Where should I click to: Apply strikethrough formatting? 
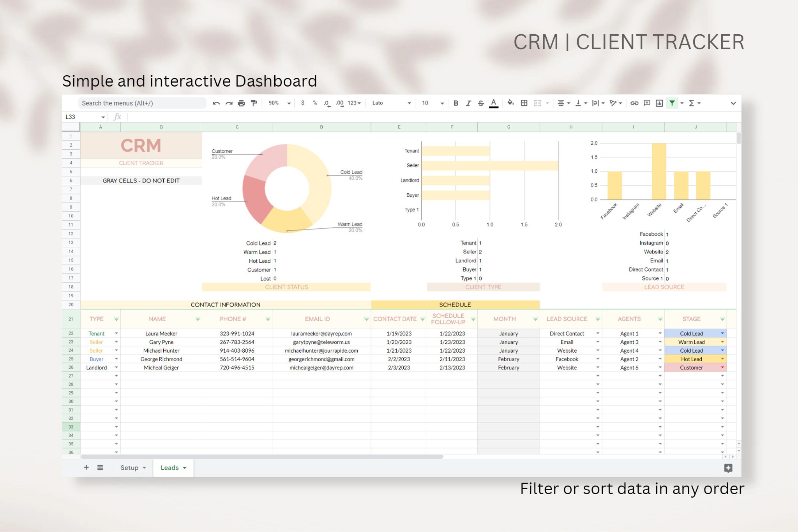(x=481, y=103)
